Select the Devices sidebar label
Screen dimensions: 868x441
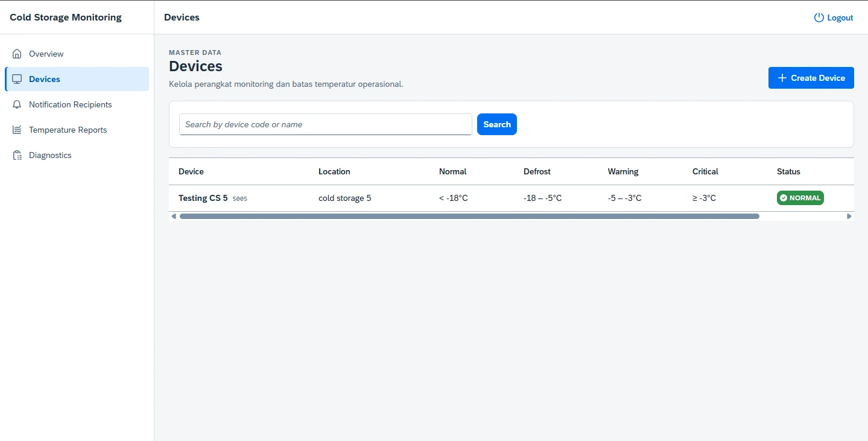[45, 79]
